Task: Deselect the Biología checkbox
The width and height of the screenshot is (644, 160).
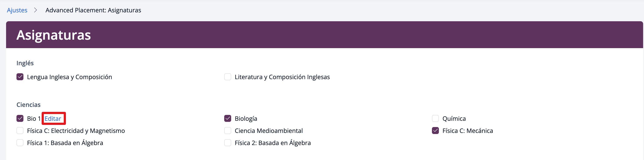Action: [227, 118]
